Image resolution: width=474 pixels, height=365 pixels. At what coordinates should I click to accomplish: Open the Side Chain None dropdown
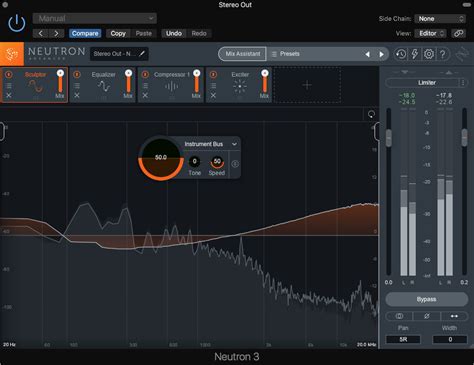(440, 19)
